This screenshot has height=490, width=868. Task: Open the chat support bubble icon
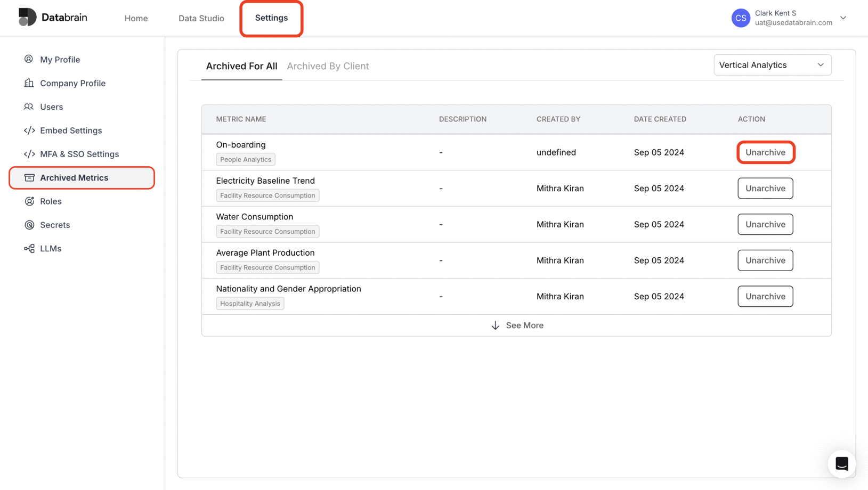tap(842, 464)
